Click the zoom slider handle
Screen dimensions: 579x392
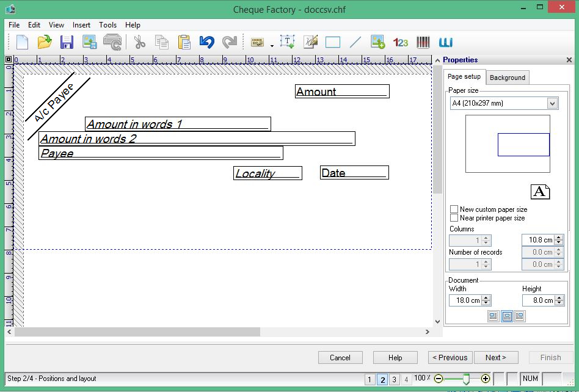pyautogui.click(x=466, y=379)
